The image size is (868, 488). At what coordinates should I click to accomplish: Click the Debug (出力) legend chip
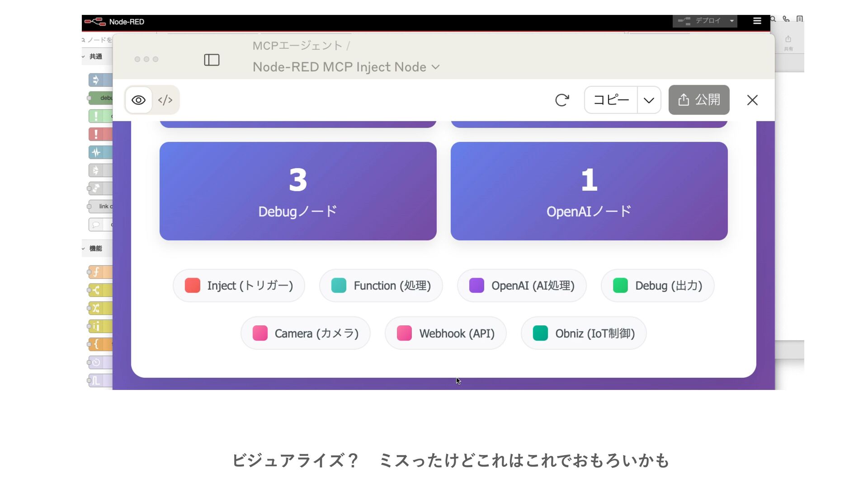(x=657, y=286)
